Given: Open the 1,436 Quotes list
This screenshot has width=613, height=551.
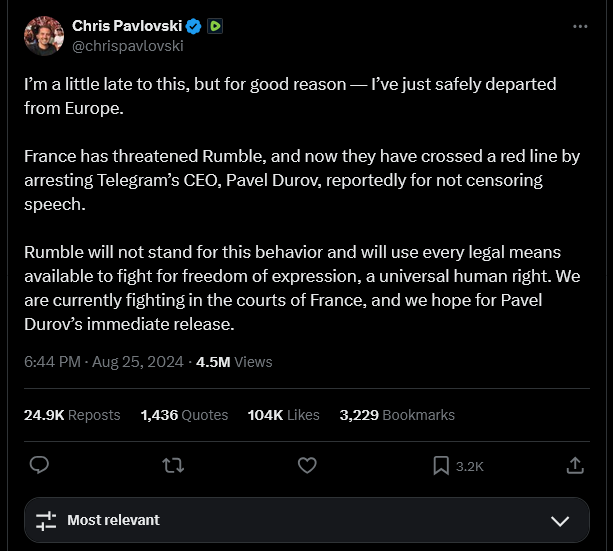Looking at the screenshot, I should 184,415.
